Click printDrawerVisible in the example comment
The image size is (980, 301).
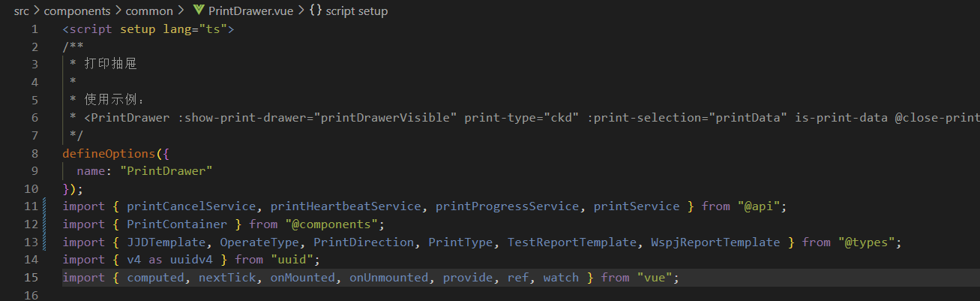point(385,118)
